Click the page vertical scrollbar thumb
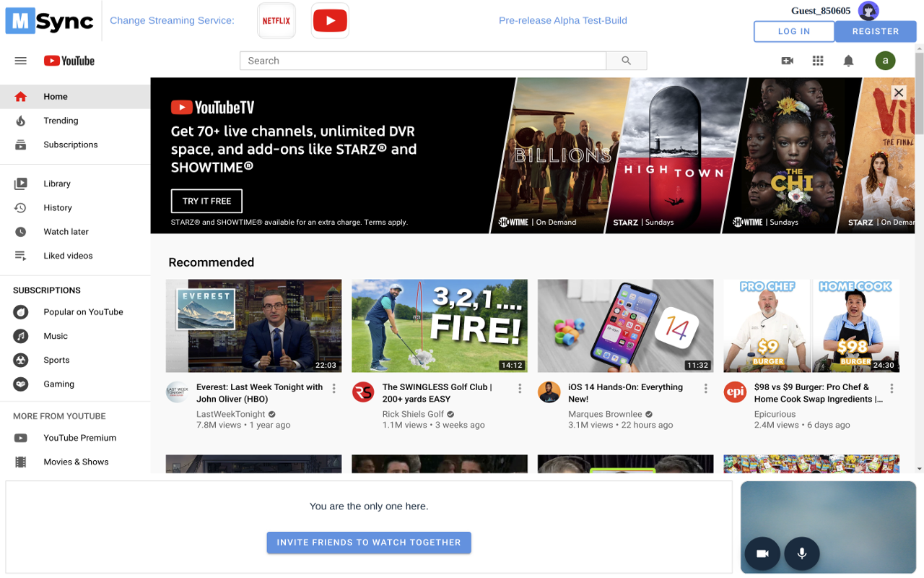 [x=919, y=92]
